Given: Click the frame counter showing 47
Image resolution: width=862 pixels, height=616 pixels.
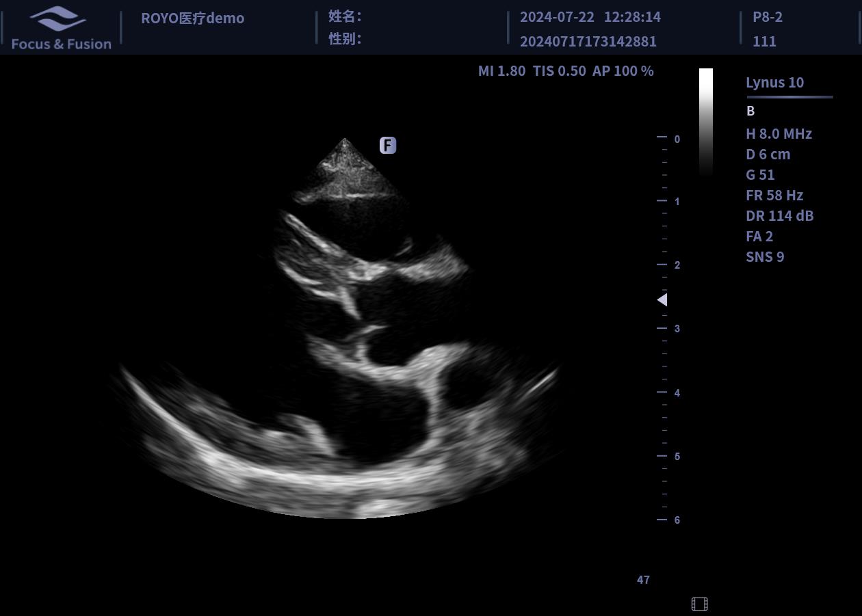Looking at the screenshot, I should [643, 580].
